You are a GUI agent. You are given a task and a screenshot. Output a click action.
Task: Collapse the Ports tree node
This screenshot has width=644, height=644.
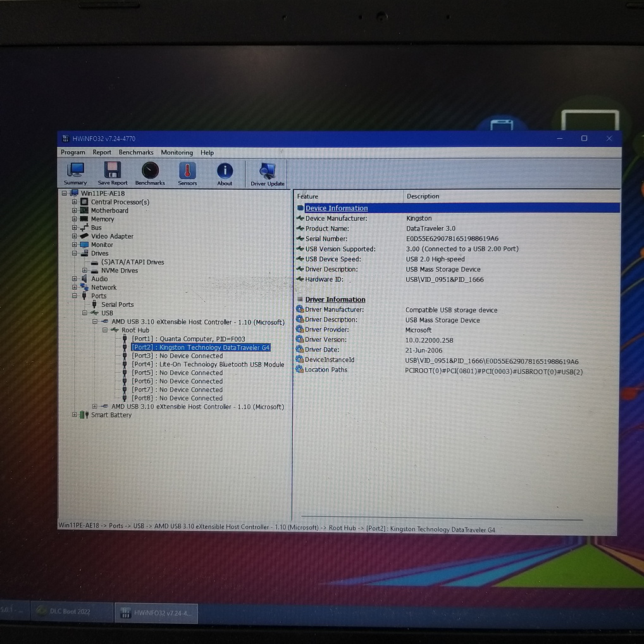click(75, 295)
